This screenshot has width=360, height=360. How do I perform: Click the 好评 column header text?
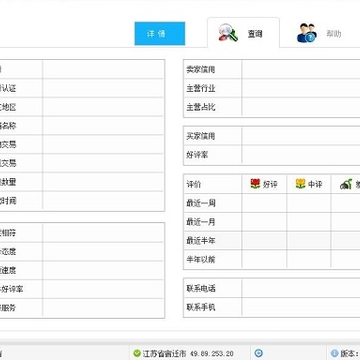point(270,184)
